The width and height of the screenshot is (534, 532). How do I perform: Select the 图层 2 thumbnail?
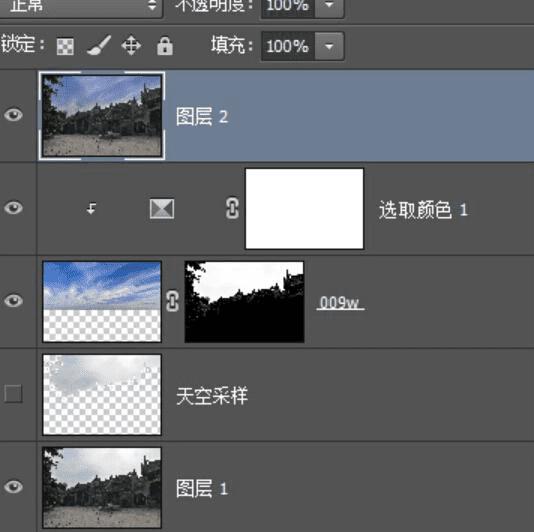click(x=102, y=115)
